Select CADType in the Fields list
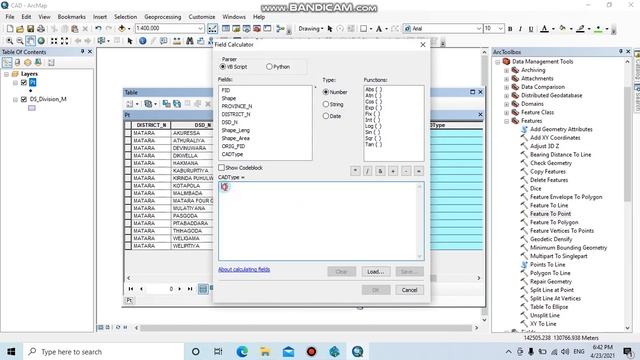 pos(232,154)
